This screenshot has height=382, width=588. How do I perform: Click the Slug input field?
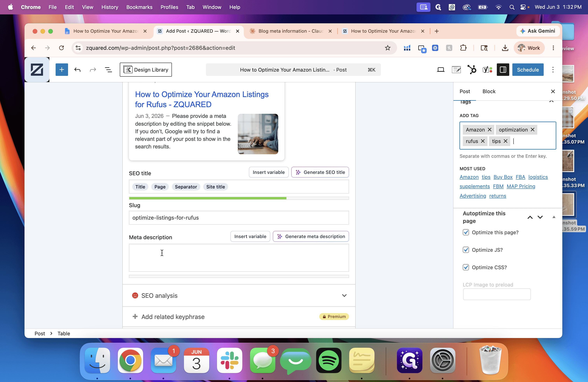coord(239,218)
